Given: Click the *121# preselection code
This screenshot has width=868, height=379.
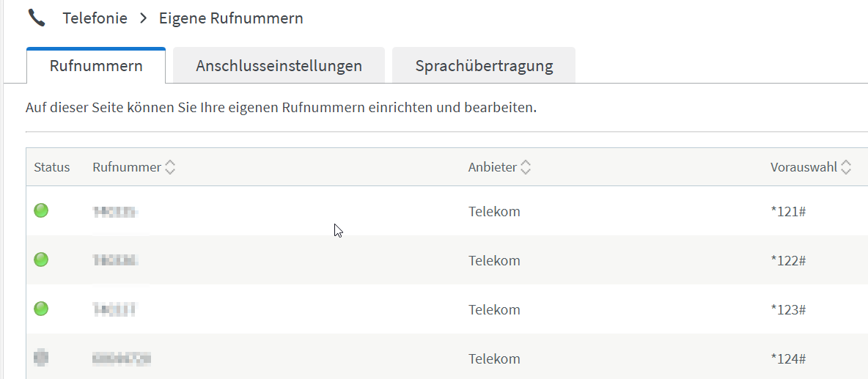Looking at the screenshot, I should pyautogui.click(x=788, y=212).
